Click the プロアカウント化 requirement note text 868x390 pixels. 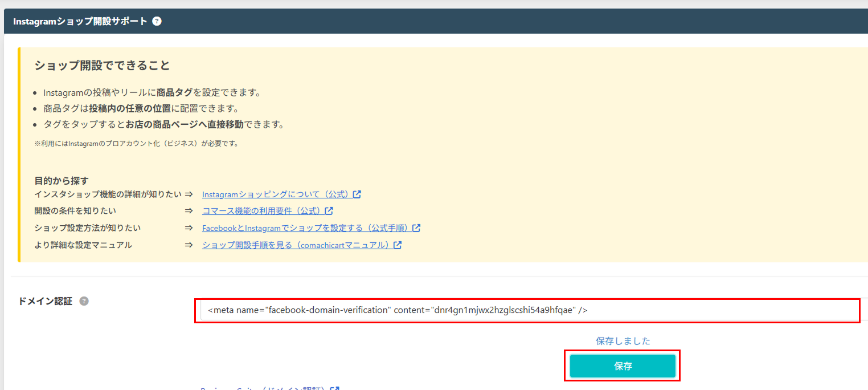(x=137, y=144)
